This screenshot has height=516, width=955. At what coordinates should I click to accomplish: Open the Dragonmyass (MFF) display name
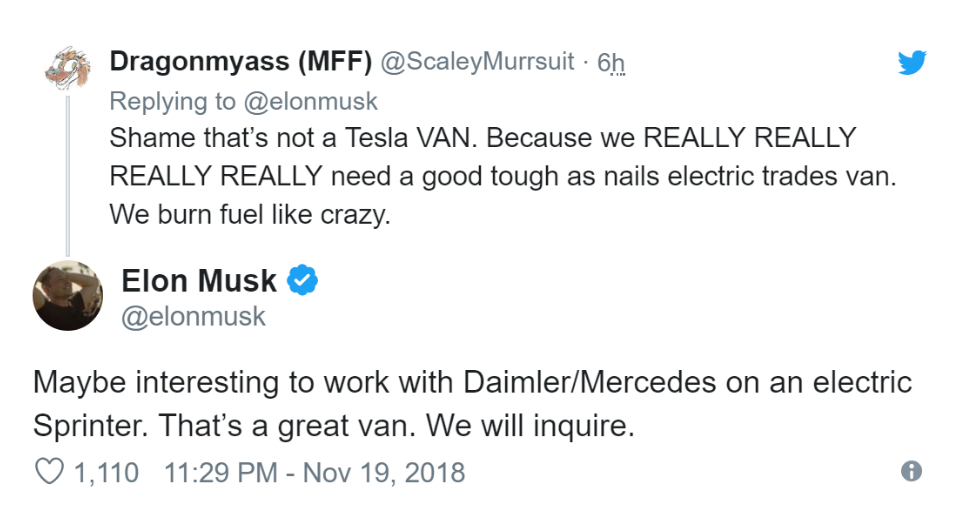(x=240, y=62)
